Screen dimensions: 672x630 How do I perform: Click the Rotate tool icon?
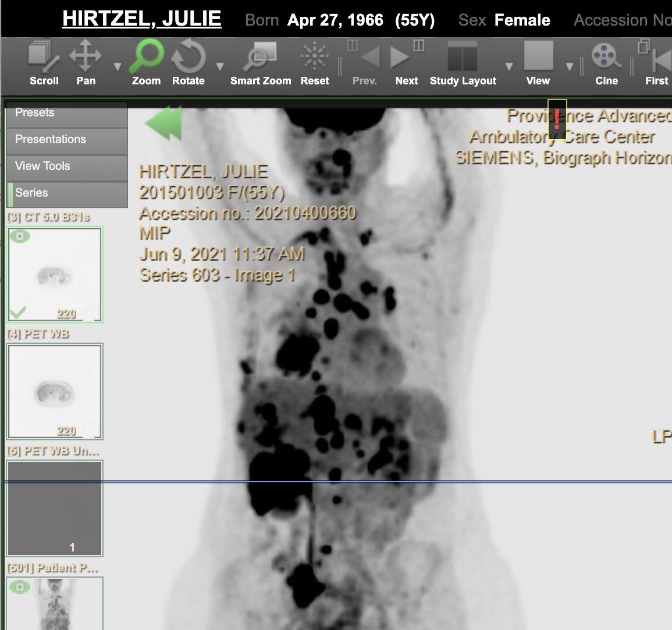[188, 64]
